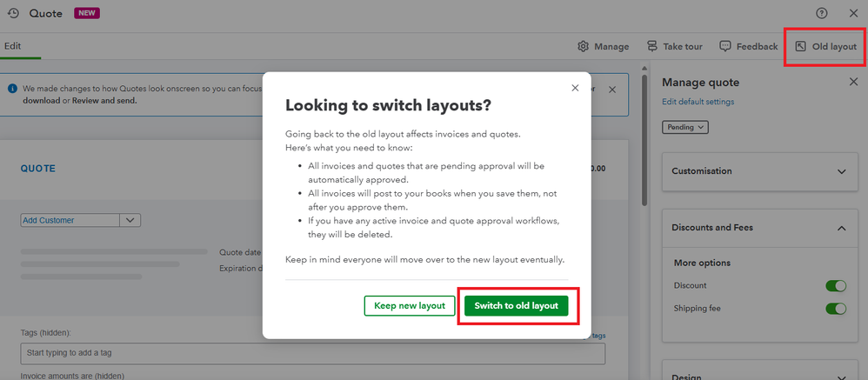Close the switch layouts dialog

tap(575, 88)
